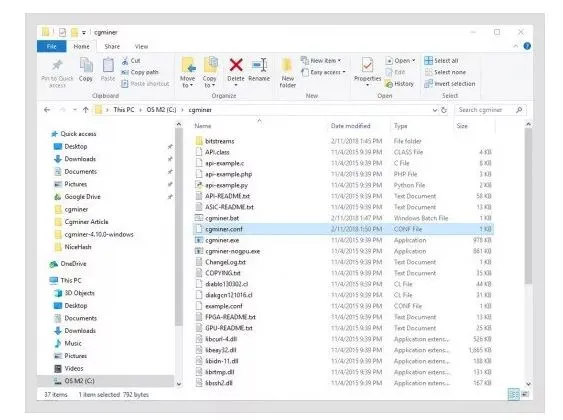The image size is (563, 420).
Task: Click the navigation pane scrollbar
Action: pyautogui.click(x=178, y=227)
